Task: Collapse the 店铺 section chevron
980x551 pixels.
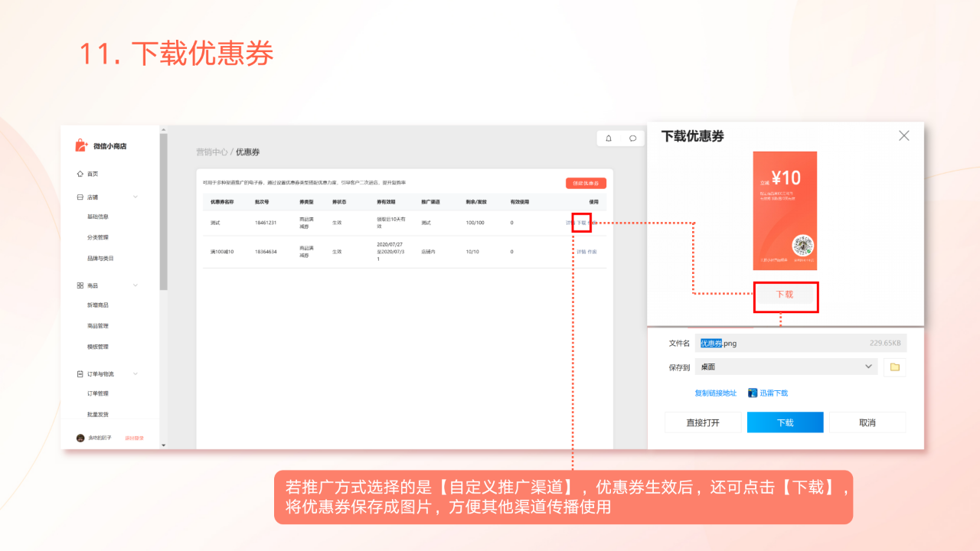Action: click(136, 197)
